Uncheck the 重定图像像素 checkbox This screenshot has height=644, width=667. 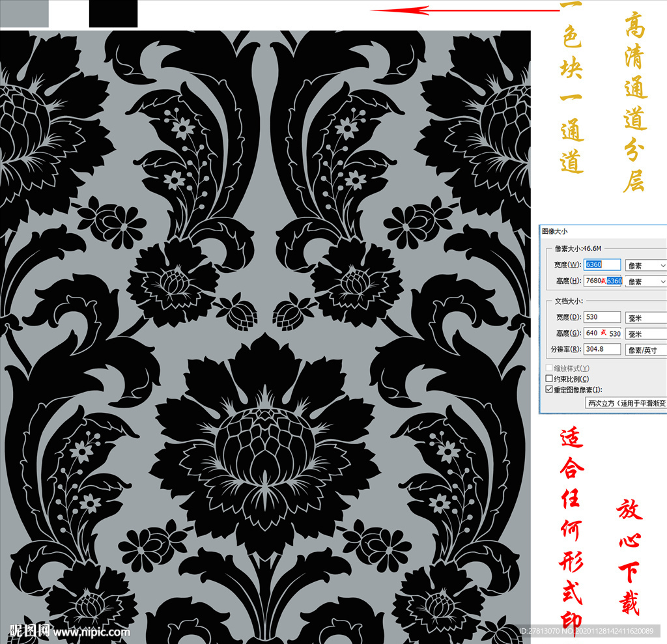(x=548, y=389)
